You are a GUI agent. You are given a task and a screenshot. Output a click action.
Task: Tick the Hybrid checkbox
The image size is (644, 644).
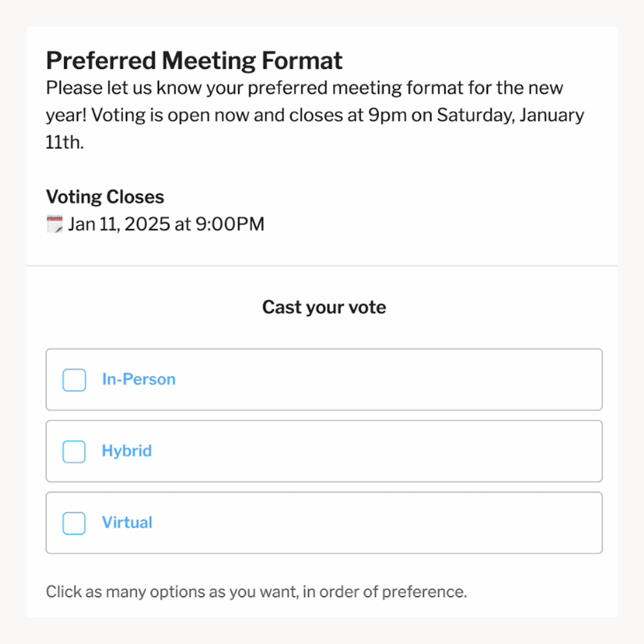74,451
